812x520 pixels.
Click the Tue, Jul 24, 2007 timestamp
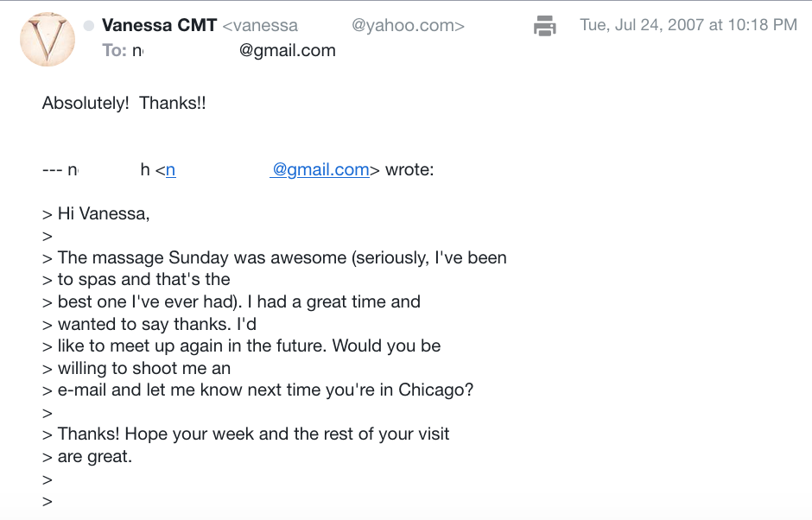[688, 25]
